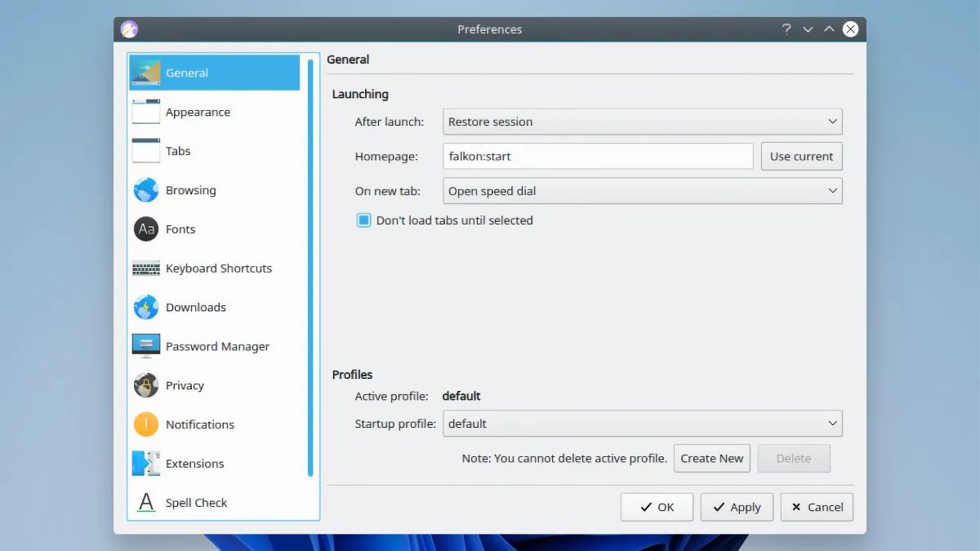980x551 pixels.
Task: Click the "Profiles" section heading
Action: (x=352, y=375)
